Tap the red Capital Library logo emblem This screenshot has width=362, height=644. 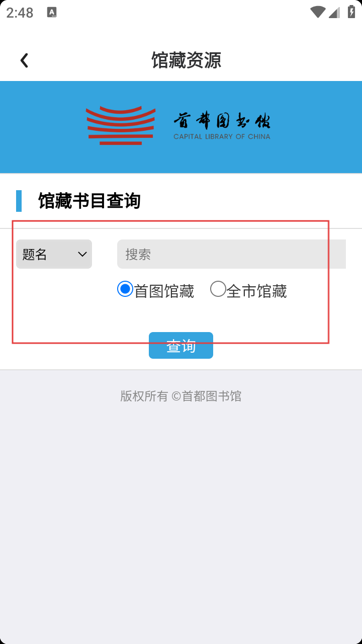121,126
